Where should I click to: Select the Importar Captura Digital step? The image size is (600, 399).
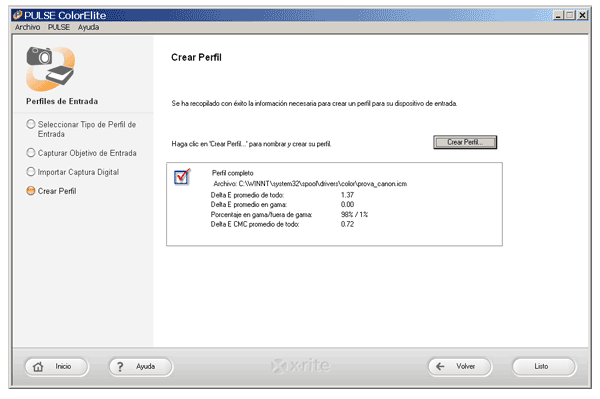coord(73,172)
